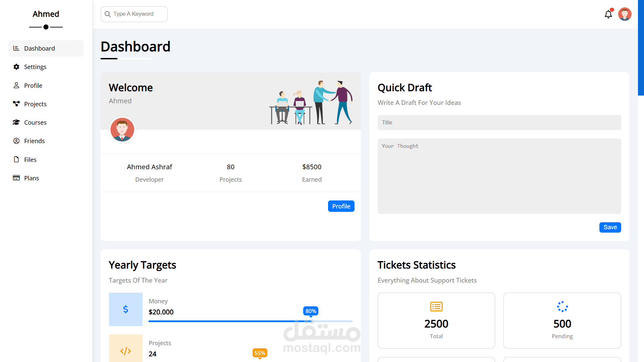Click the notification bell icon

click(x=608, y=14)
